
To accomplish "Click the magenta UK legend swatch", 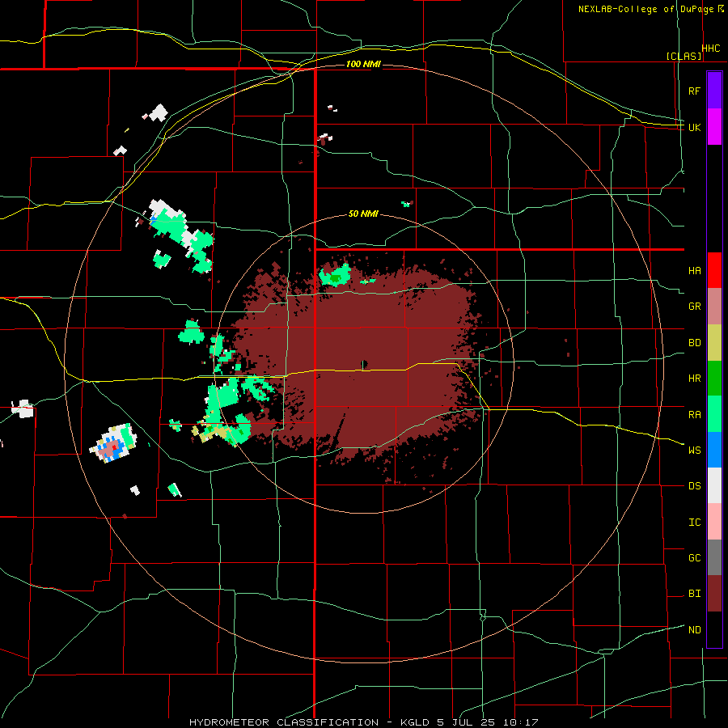I will [x=714, y=126].
